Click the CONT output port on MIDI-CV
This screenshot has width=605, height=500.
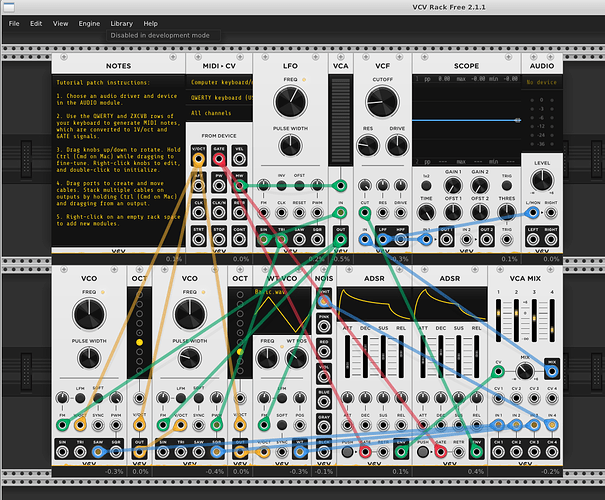(x=239, y=239)
